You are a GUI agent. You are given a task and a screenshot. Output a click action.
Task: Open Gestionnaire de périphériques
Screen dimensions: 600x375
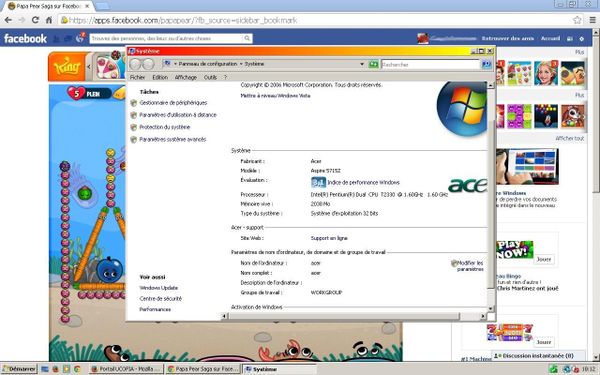click(x=173, y=103)
